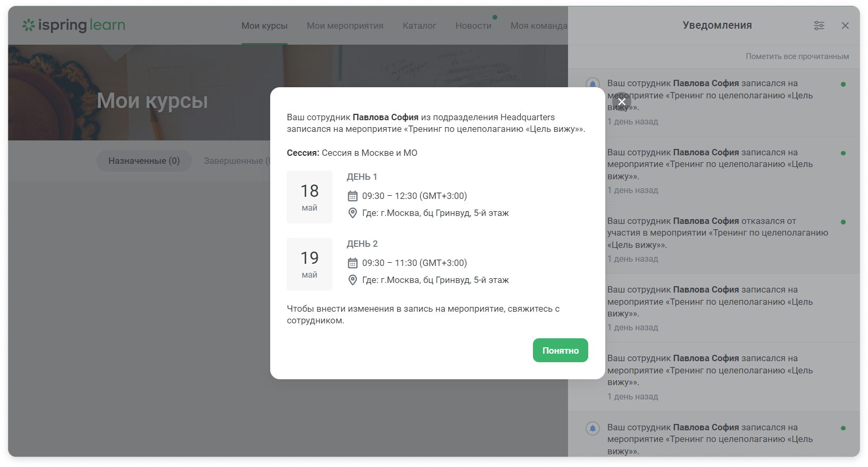Click the ДЕНЬ 1 heading
Image resolution: width=868 pixels, height=467 pixels.
pos(362,177)
